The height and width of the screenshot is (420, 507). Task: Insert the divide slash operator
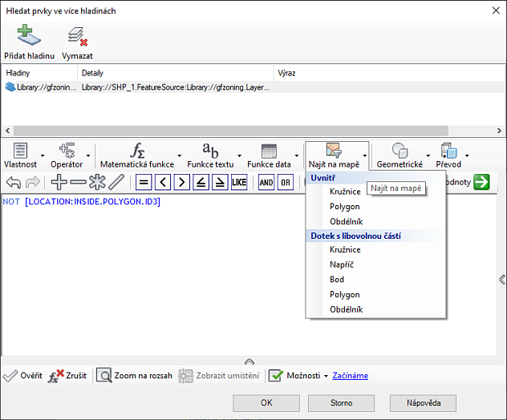coord(116,182)
